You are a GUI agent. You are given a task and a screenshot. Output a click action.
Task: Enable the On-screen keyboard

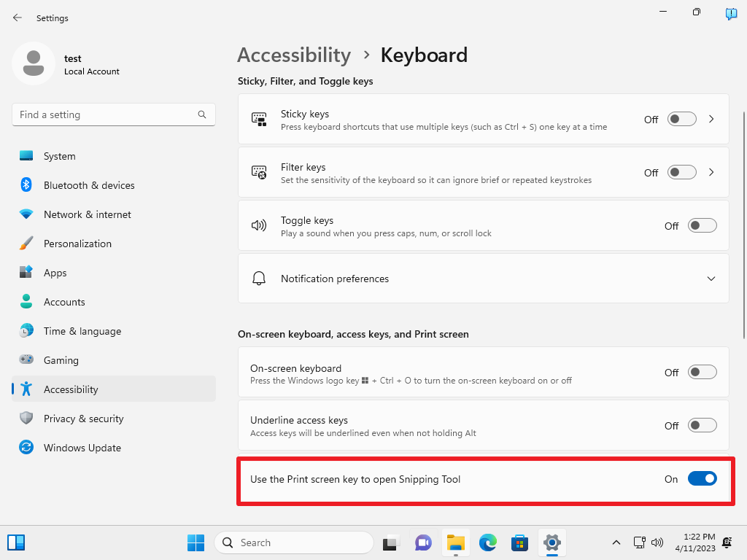702,372
